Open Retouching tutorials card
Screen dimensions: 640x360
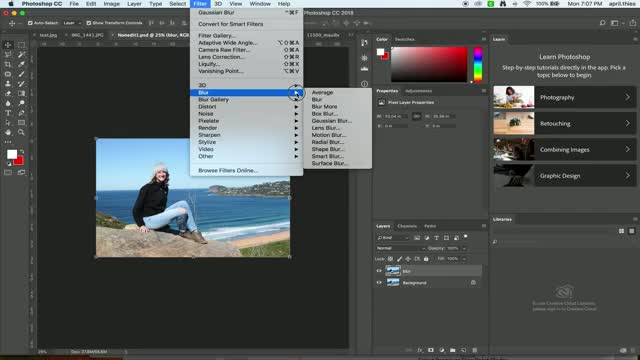tap(564, 123)
